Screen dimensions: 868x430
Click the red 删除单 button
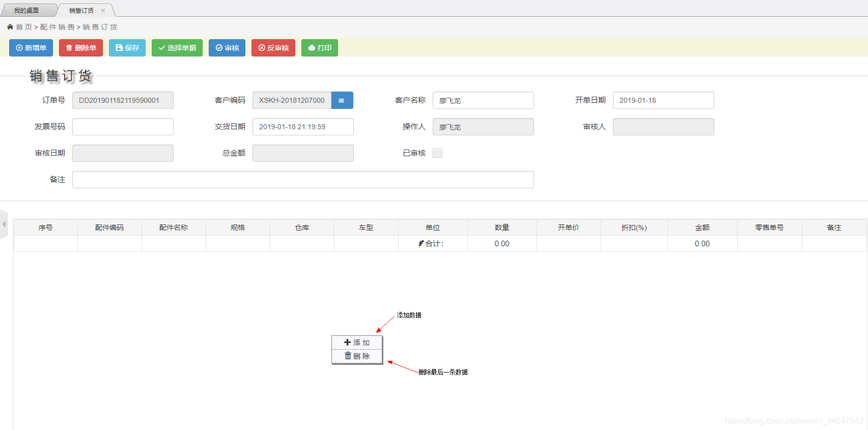click(81, 48)
